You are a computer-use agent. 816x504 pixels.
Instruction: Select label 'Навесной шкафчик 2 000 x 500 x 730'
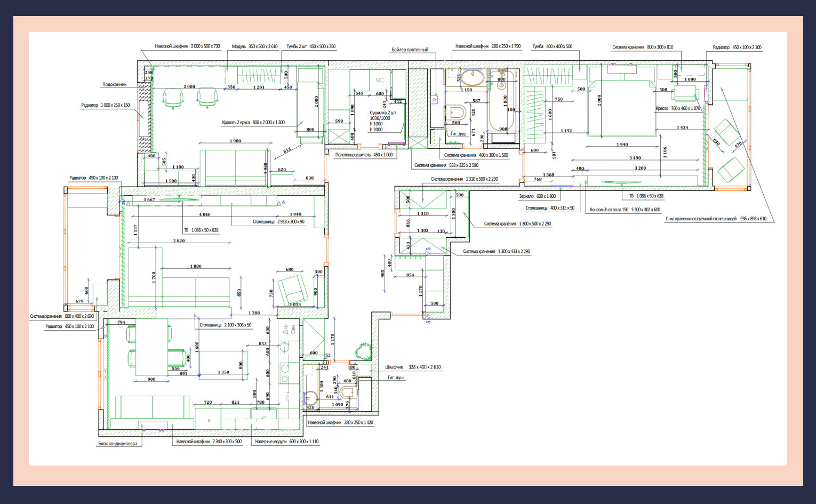coord(187,46)
